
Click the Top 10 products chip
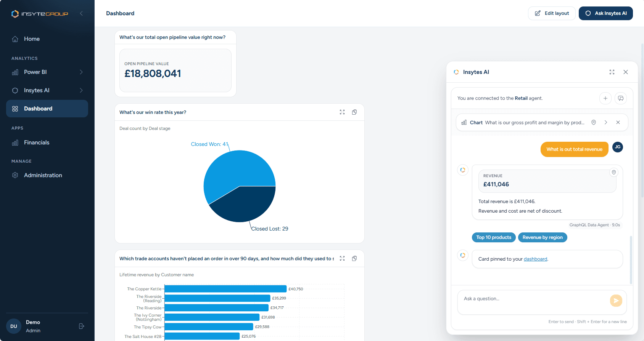[494, 237]
